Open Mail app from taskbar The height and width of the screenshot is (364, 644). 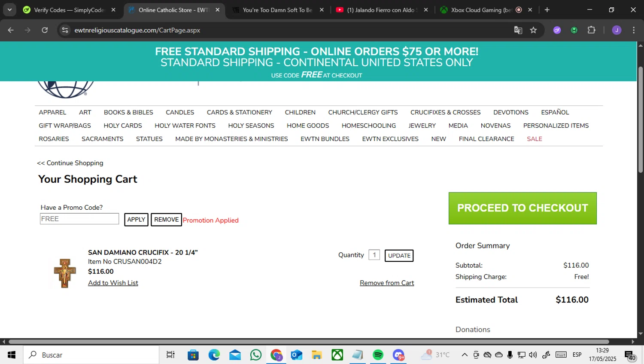point(235,355)
